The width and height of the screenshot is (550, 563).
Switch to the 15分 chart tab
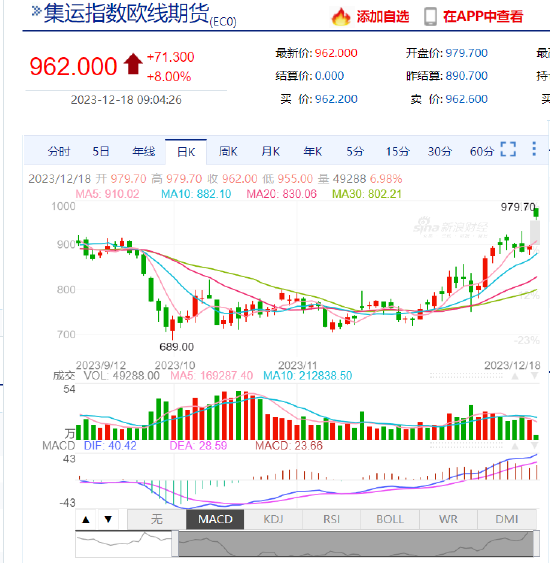click(x=397, y=152)
